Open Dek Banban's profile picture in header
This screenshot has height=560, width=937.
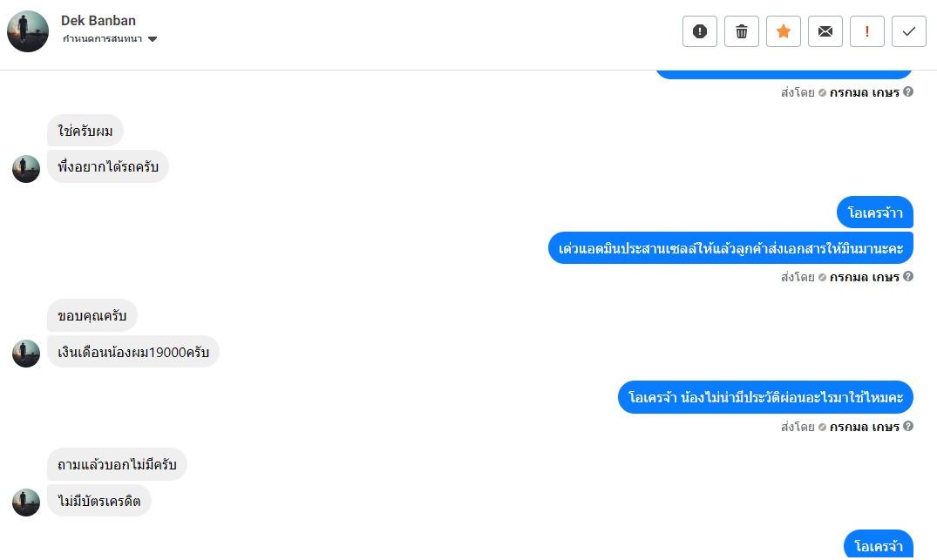coord(28,31)
